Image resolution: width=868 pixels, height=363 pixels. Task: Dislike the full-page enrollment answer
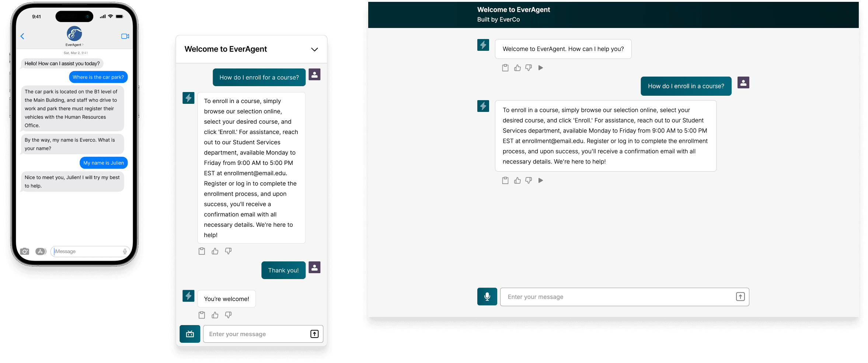click(x=529, y=180)
